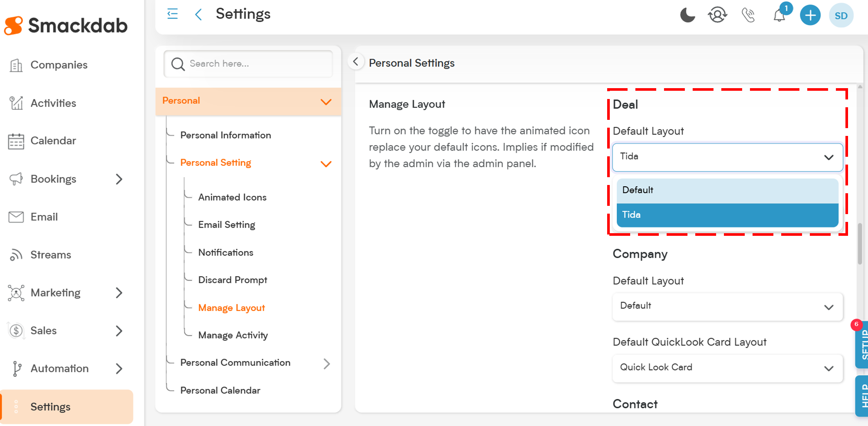The image size is (868, 426).
Task: Open Company Default Layout dropdown
Action: (x=727, y=306)
